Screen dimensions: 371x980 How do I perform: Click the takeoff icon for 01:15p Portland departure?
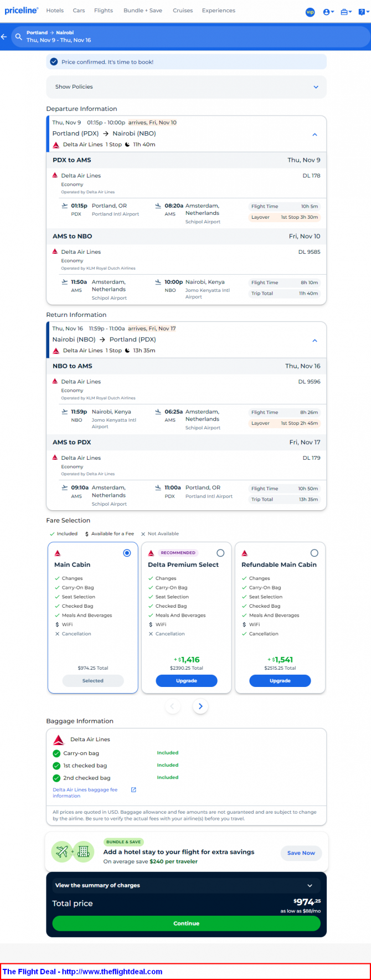click(65, 206)
